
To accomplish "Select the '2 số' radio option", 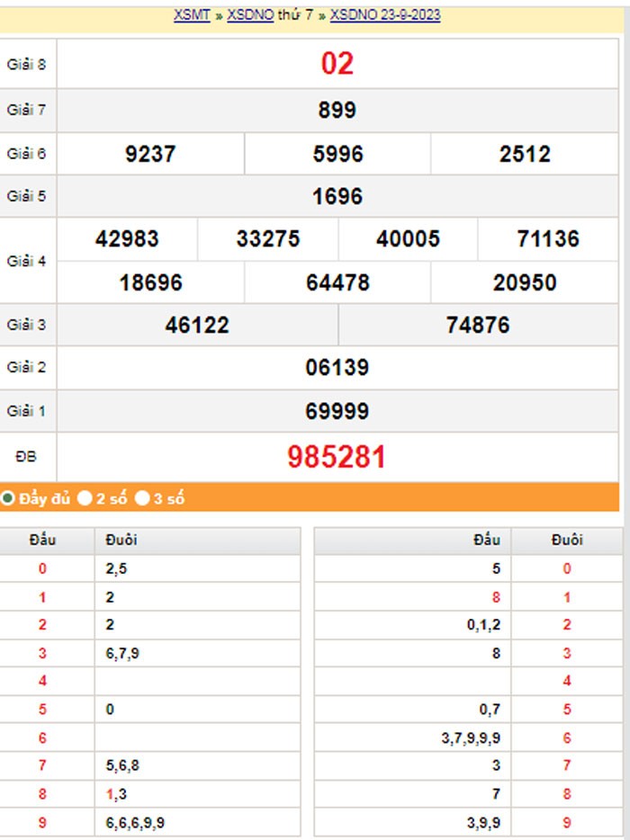I will click(85, 498).
